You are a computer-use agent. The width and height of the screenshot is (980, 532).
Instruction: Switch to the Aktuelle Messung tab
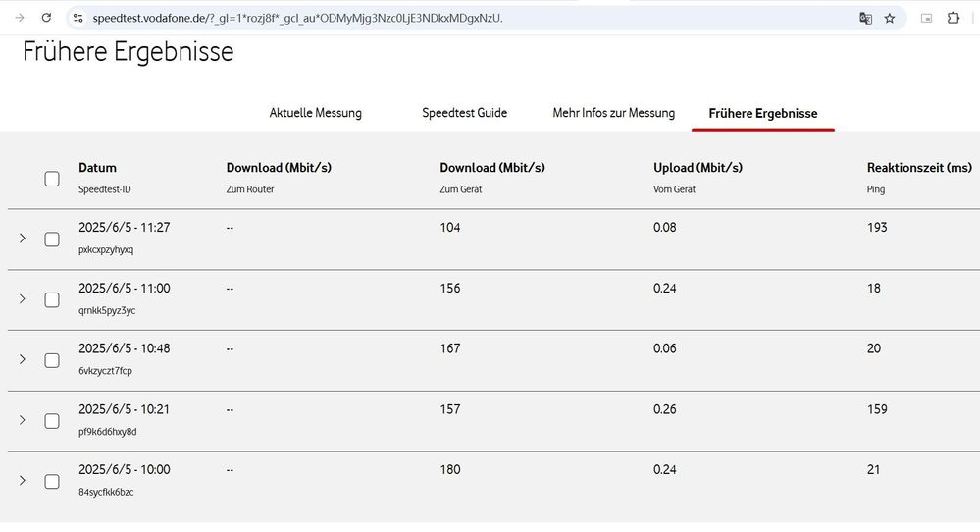pyautogui.click(x=316, y=113)
